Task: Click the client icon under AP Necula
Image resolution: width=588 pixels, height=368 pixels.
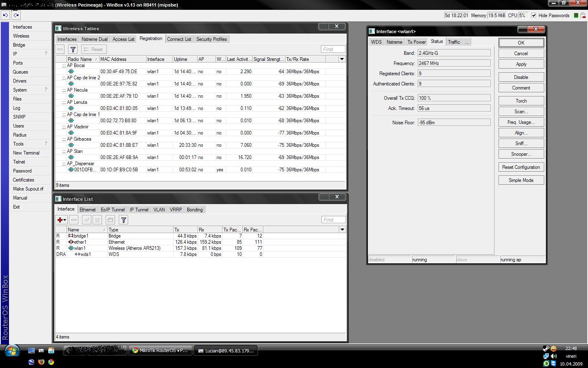Action: coord(71,96)
